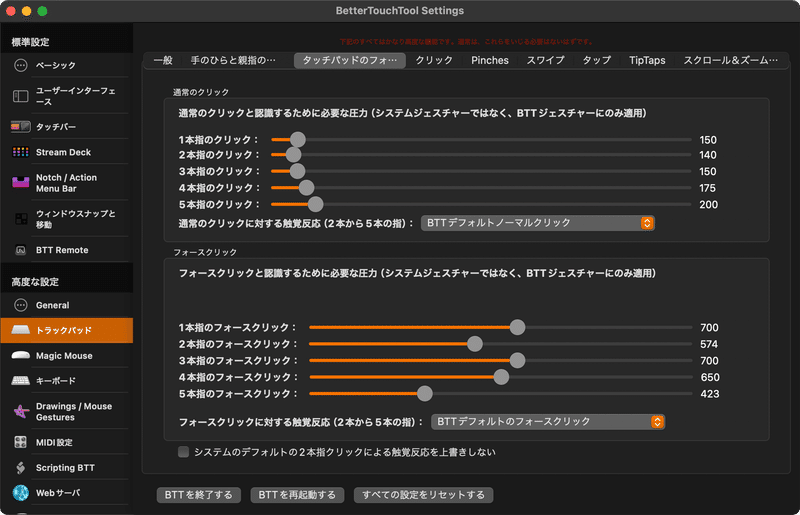Click the 高度な設定 section header
The height and width of the screenshot is (515, 800).
(35, 282)
